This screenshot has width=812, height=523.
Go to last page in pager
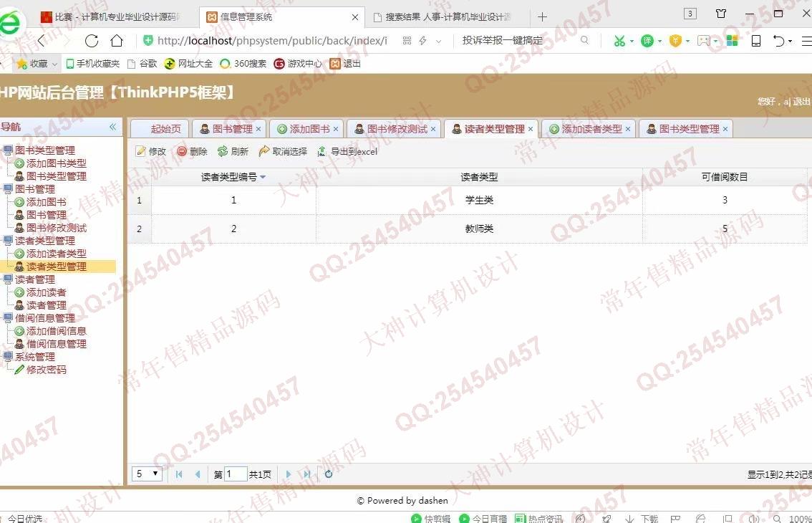[x=307, y=474]
